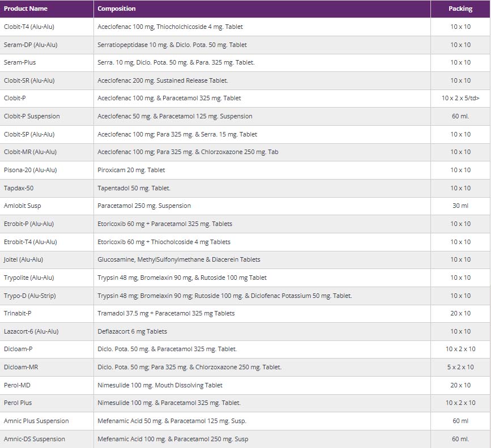The image size is (491, 448).
Task: Select the Seram-Plus product name
Action: pos(20,62)
